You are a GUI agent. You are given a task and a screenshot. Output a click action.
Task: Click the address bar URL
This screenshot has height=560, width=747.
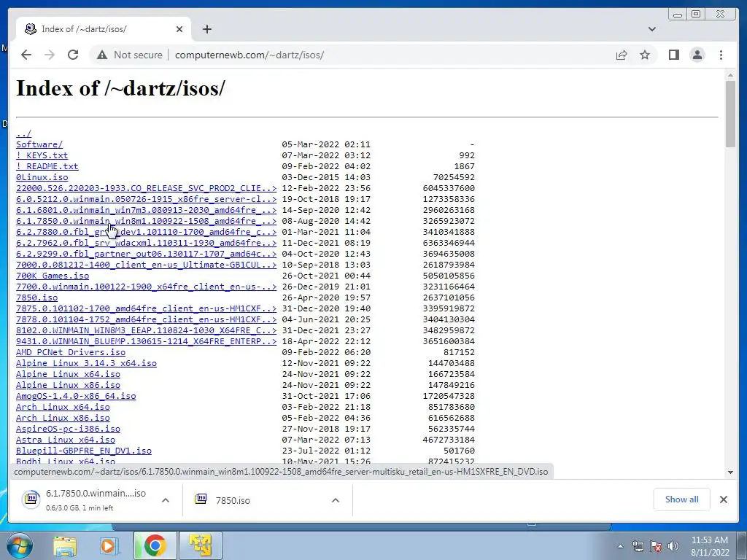coord(249,55)
